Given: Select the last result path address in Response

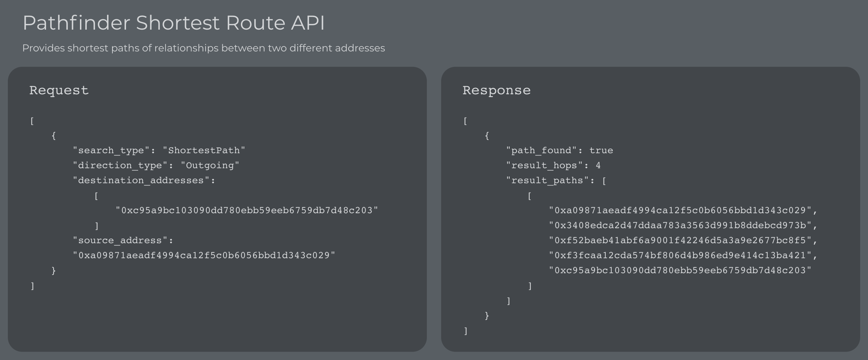Looking at the screenshot, I should [680, 270].
